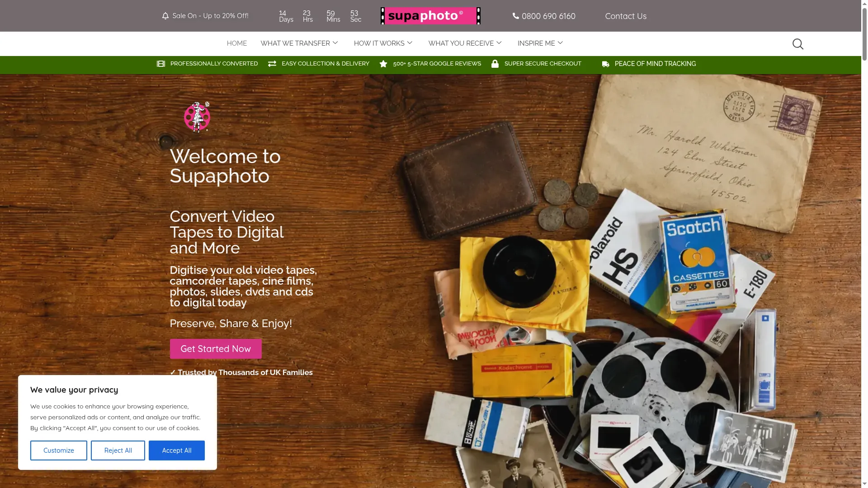Click the padlock secure checkout icon
The image size is (868, 488).
pos(495,64)
